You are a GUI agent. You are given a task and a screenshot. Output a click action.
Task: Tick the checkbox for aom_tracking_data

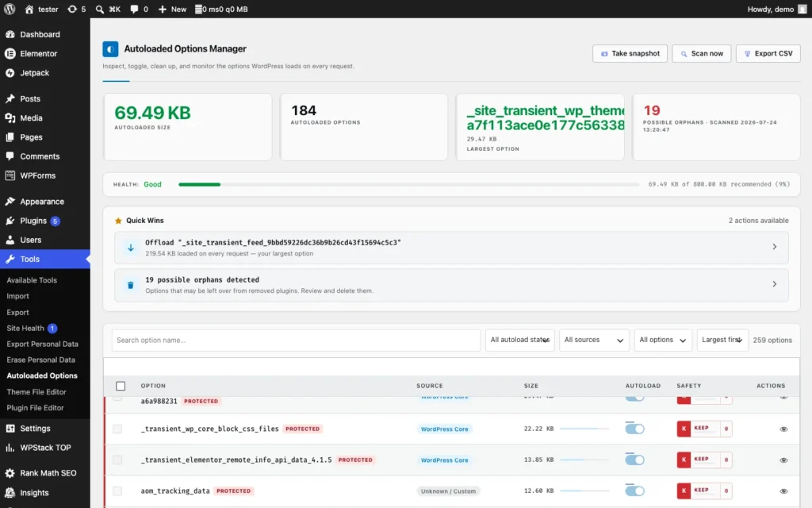pyautogui.click(x=117, y=491)
